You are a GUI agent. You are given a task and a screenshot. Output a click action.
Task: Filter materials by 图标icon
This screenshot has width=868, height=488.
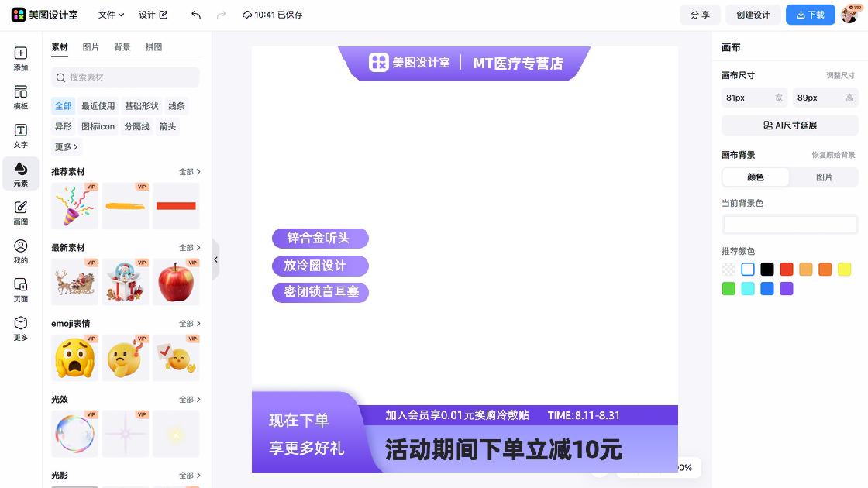(x=98, y=126)
